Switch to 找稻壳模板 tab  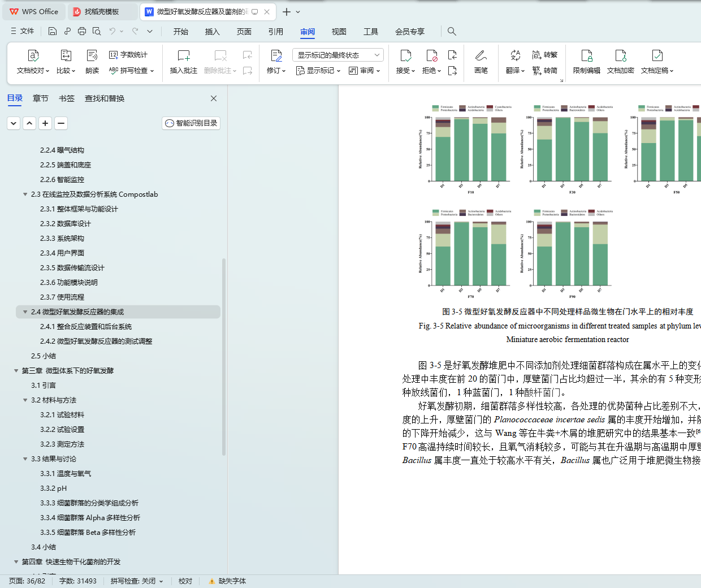[102, 11]
